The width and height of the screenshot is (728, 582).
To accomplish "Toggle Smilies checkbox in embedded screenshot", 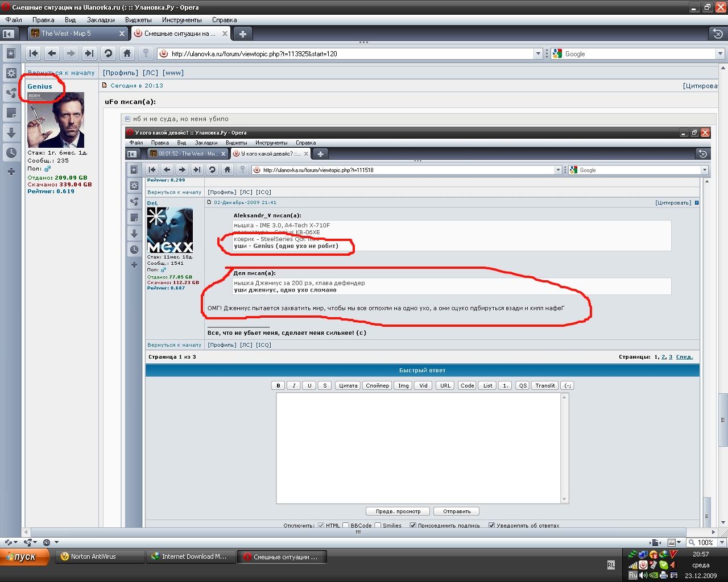I will point(378,525).
